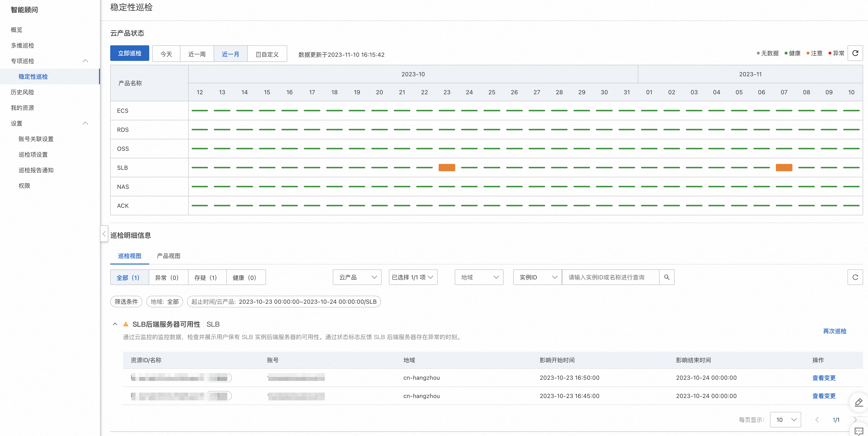Click the search magnifier icon
This screenshot has height=436, width=868.
tap(667, 277)
